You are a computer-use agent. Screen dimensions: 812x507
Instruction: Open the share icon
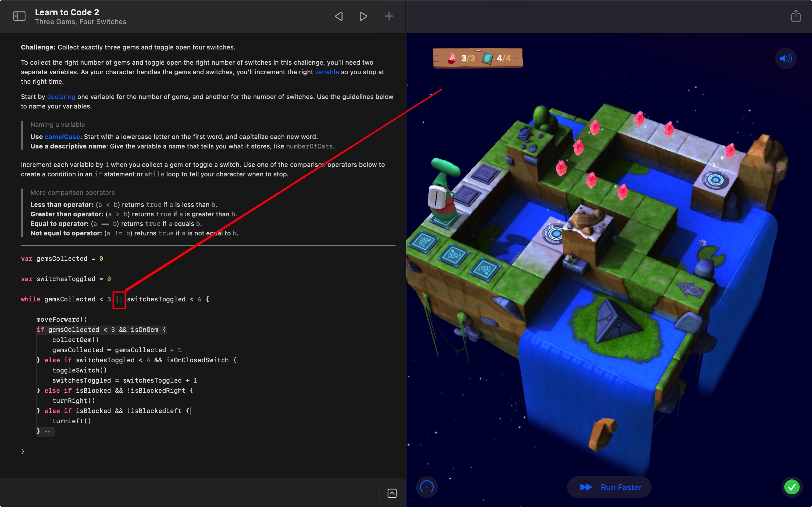(x=795, y=16)
